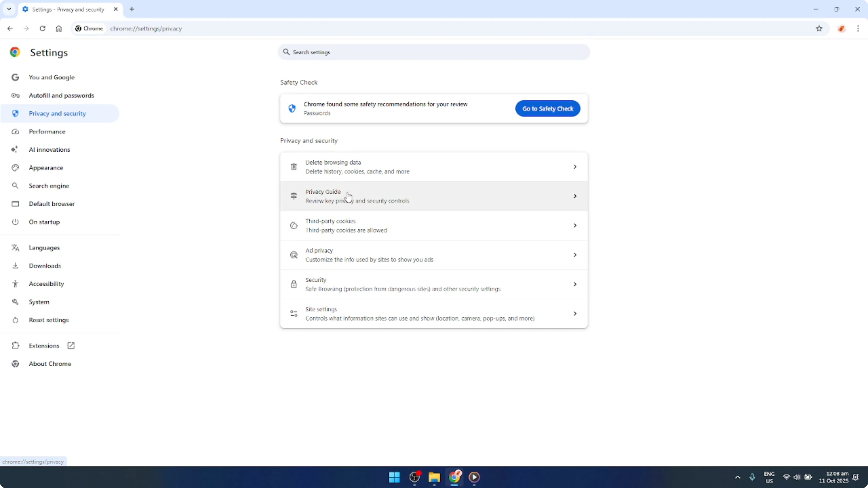
Task: Click the Ad privacy chevron arrow
Action: click(x=575, y=255)
